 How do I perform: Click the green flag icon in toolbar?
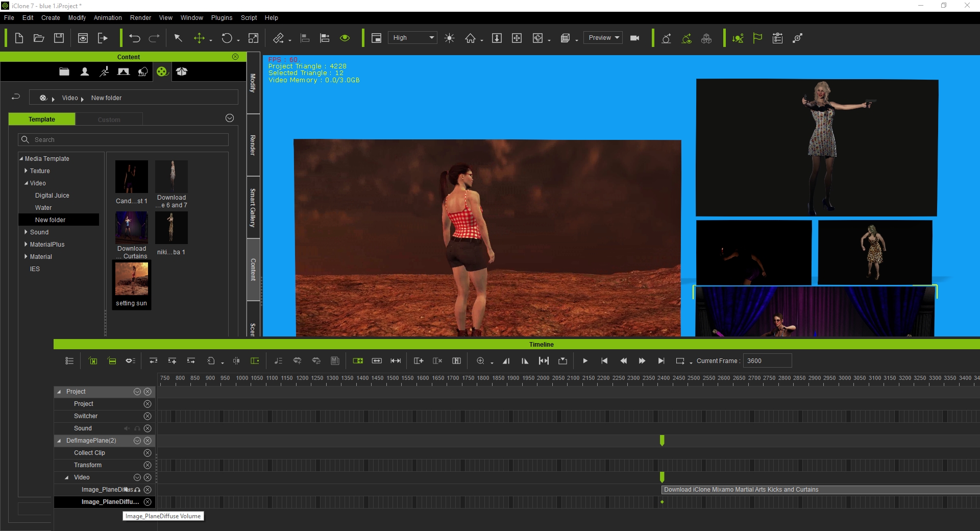coord(757,38)
